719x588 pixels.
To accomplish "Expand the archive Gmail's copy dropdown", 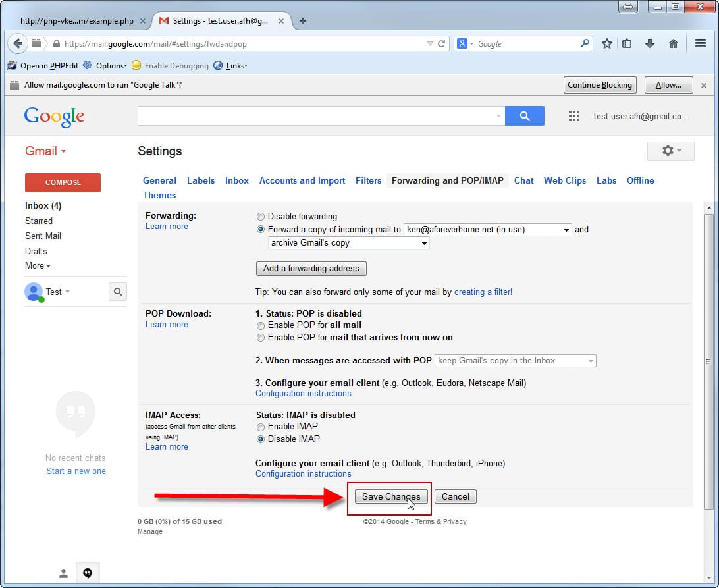I will coord(349,243).
